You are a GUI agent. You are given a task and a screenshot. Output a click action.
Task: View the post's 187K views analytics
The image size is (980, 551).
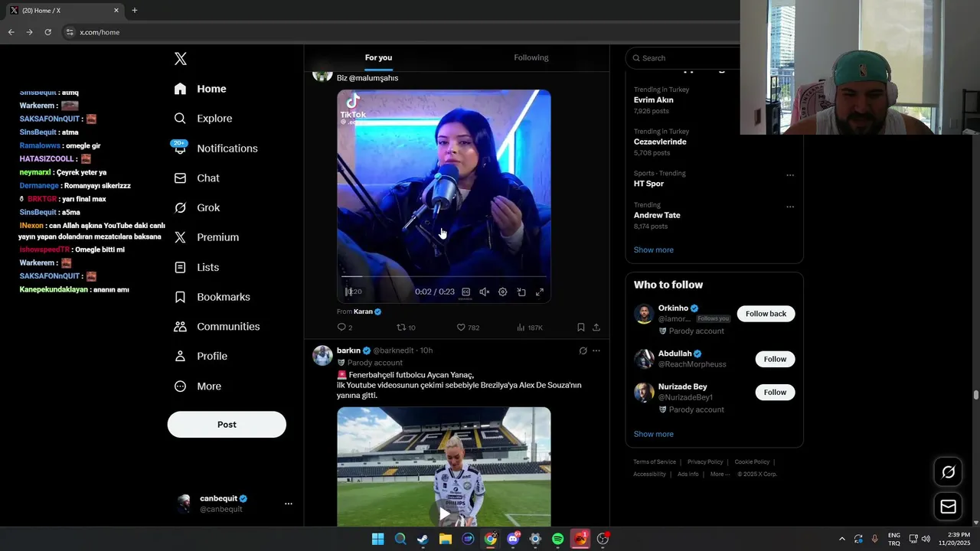pyautogui.click(x=529, y=328)
